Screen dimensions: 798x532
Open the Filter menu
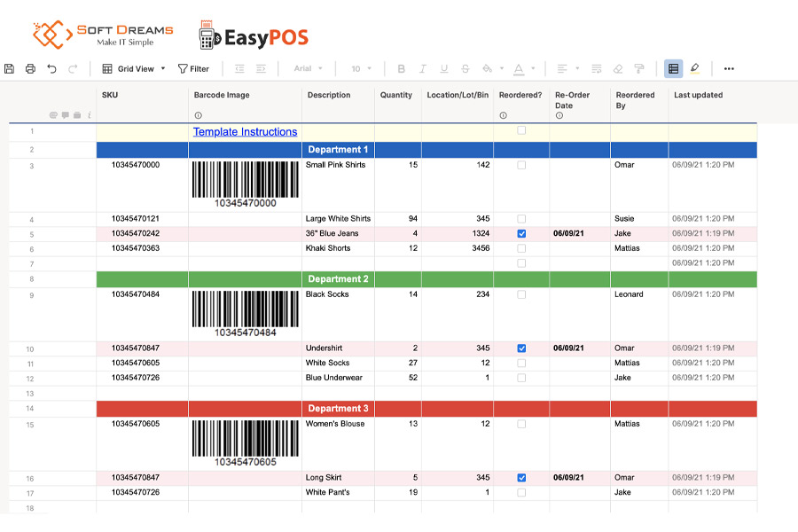point(194,68)
